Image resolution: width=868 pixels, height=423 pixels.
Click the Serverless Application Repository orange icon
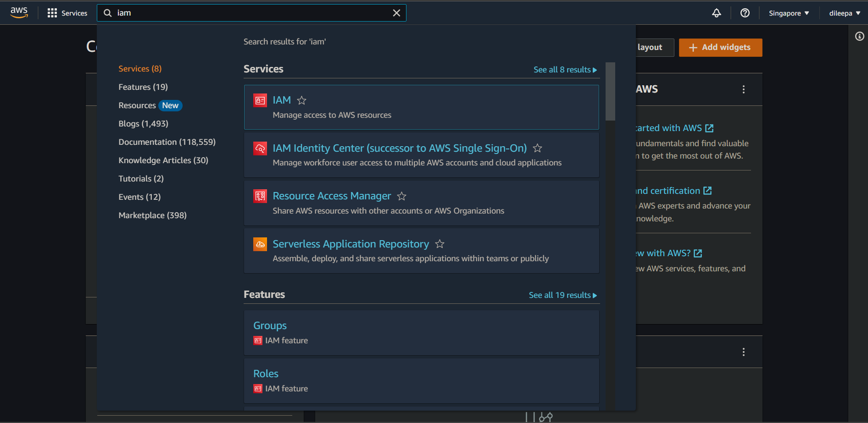(260, 244)
